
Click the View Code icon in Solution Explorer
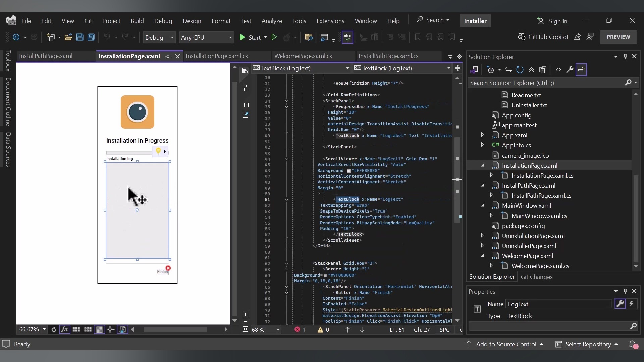pos(558,70)
